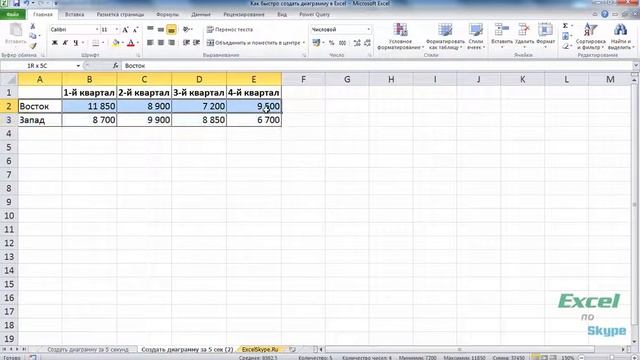Align cell text to the middle
640x360 pixels.
pyautogui.click(x=161, y=29)
